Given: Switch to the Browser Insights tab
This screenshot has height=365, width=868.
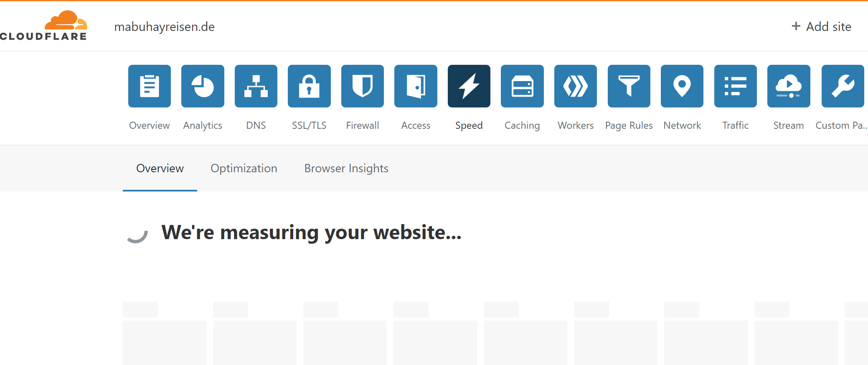Looking at the screenshot, I should pyautogui.click(x=346, y=168).
